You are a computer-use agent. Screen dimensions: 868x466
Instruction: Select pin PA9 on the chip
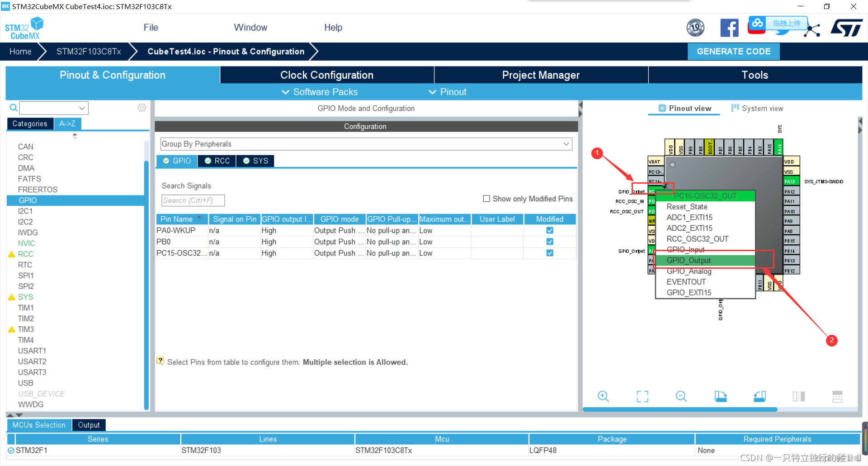(x=791, y=221)
